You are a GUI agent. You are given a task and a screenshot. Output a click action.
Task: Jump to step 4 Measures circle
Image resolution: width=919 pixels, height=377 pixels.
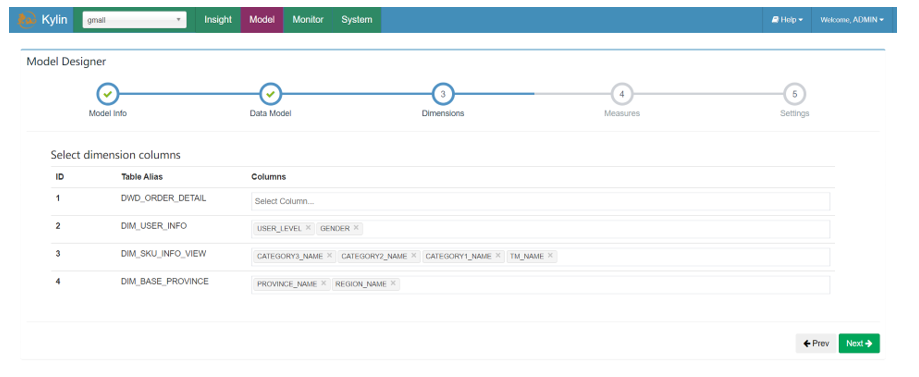coord(622,94)
